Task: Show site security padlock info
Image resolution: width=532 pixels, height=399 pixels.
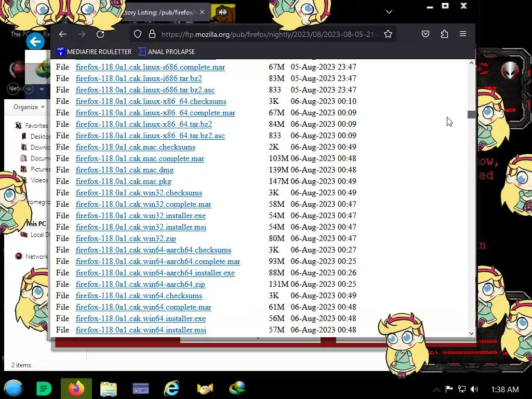Action: [152, 34]
